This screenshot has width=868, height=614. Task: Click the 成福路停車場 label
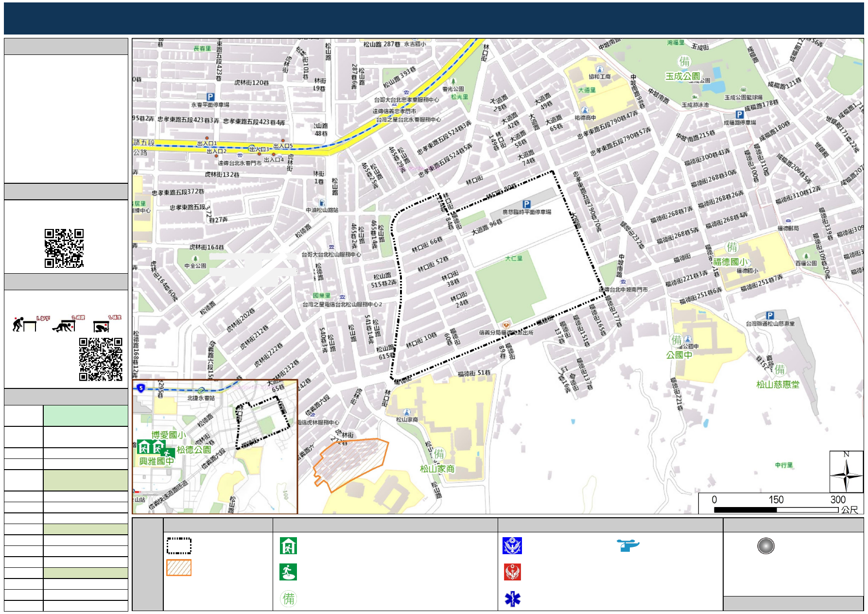click(740, 123)
